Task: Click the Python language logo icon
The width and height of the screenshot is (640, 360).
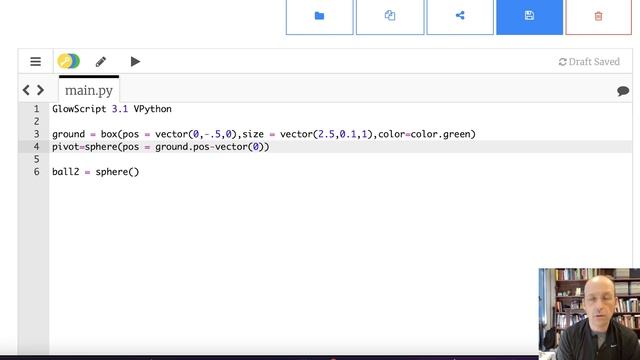Action: coord(69,61)
